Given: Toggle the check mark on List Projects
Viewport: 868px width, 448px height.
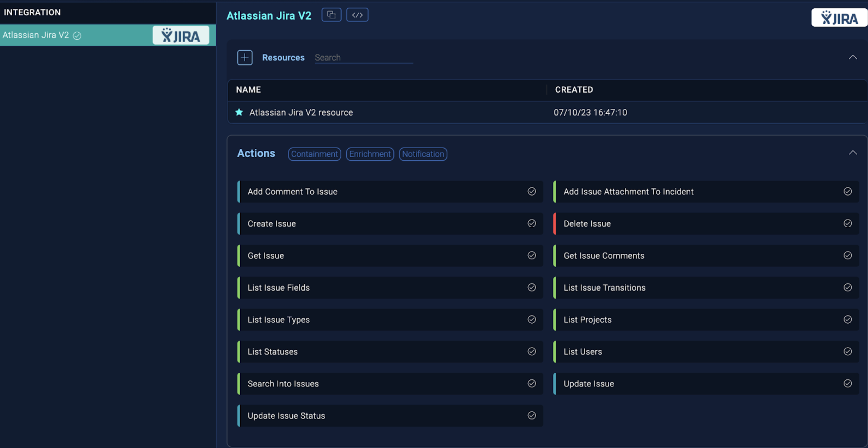Looking at the screenshot, I should coord(848,320).
